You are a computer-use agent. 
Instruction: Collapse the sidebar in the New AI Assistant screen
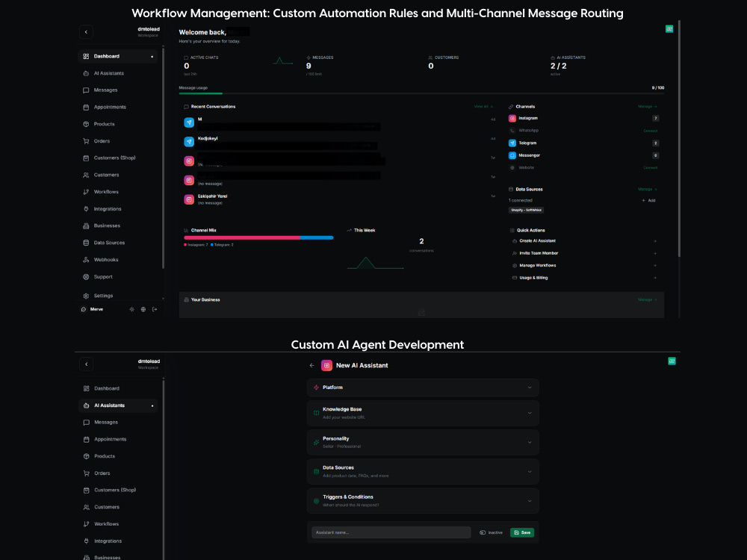(x=86, y=364)
